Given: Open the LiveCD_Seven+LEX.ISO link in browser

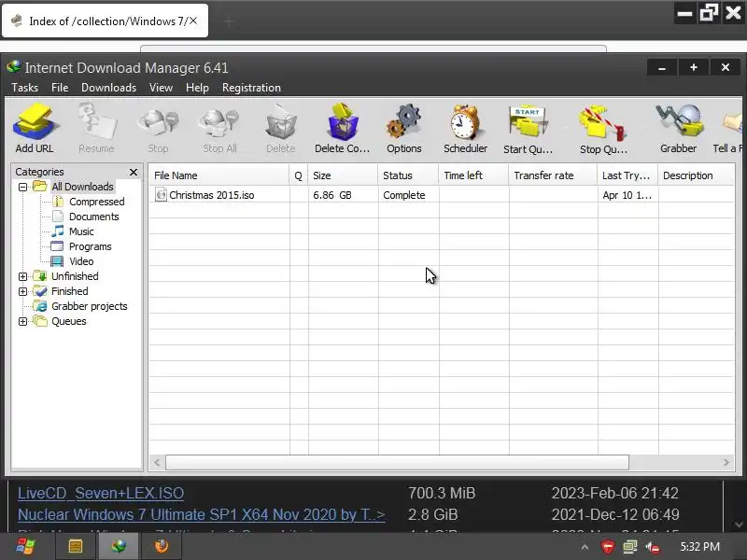Looking at the screenshot, I should (x=101, y=493).
